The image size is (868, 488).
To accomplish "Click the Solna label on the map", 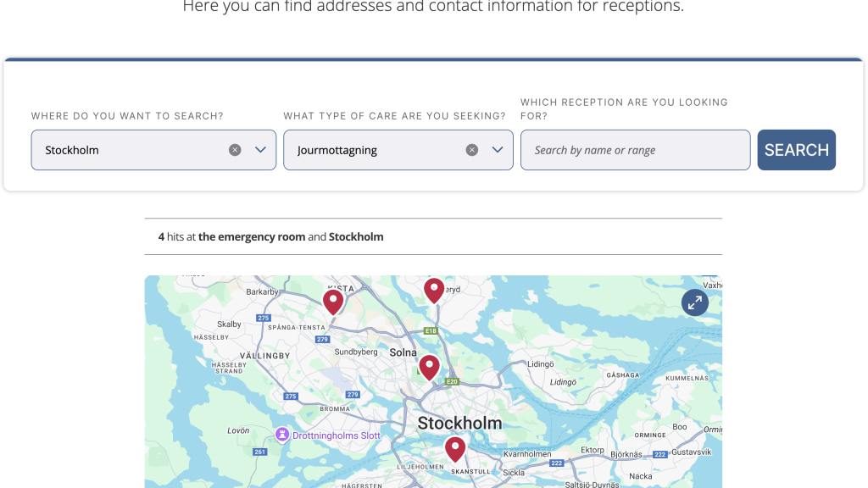I will [403, 352].
